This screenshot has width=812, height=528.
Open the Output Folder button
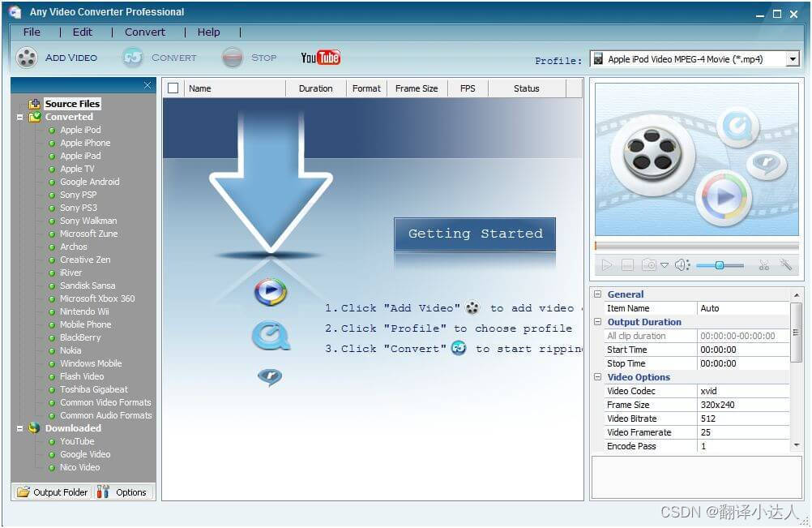52,492
